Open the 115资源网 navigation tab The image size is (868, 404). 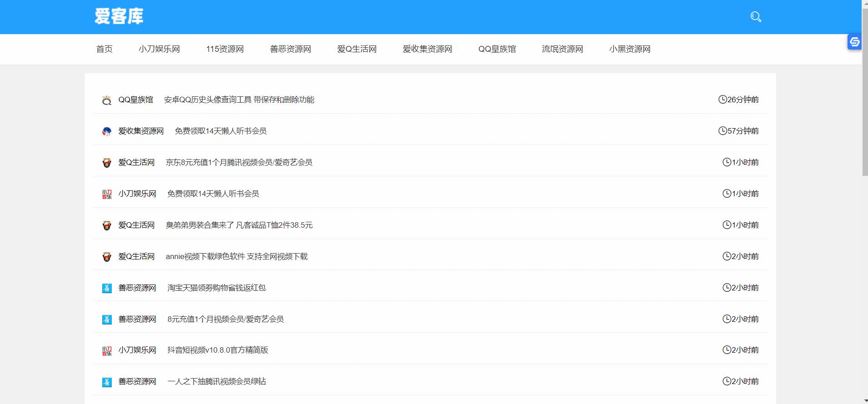pyautogui.click(x=225, y=49)
